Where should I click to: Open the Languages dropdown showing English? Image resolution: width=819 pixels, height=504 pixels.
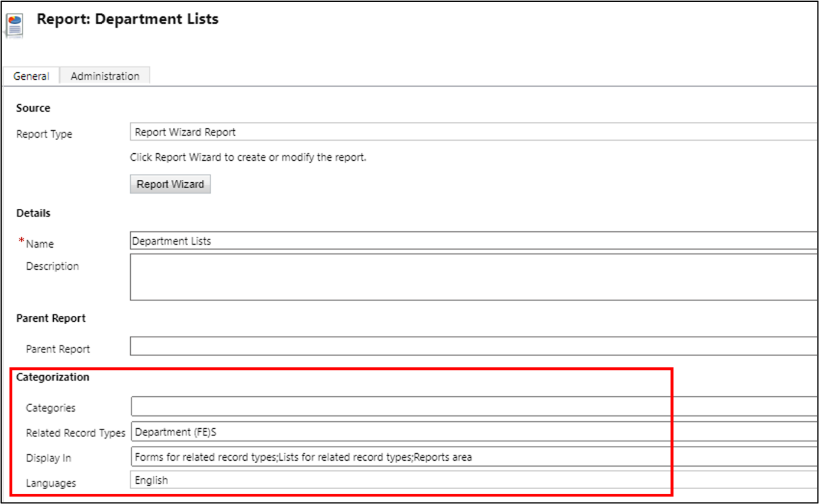click(474, 480)
